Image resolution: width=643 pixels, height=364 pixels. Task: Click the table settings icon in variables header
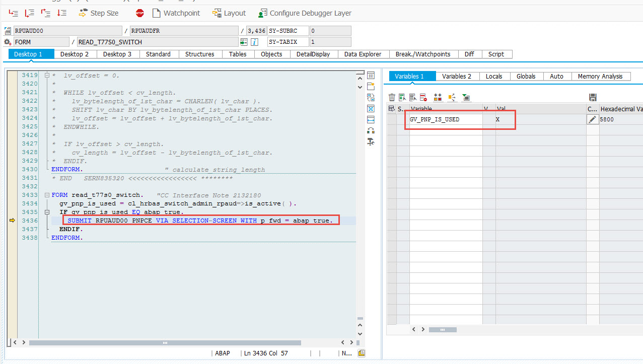click(x=392, y=109)
